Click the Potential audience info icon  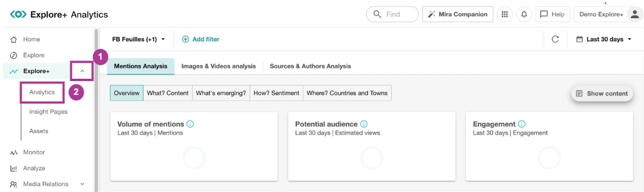coord(364,124)
